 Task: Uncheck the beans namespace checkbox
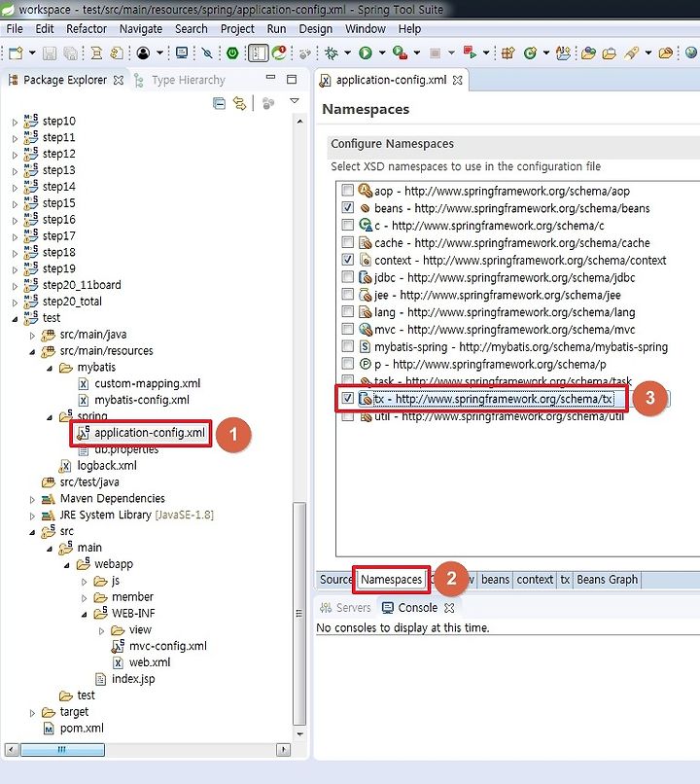pyautogui.click(x=347, y=207)
